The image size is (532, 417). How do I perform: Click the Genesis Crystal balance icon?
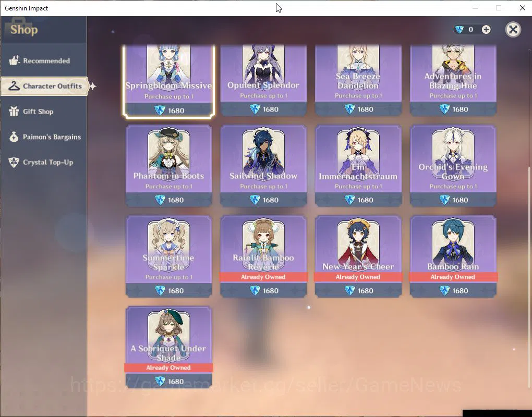(460, 30)
